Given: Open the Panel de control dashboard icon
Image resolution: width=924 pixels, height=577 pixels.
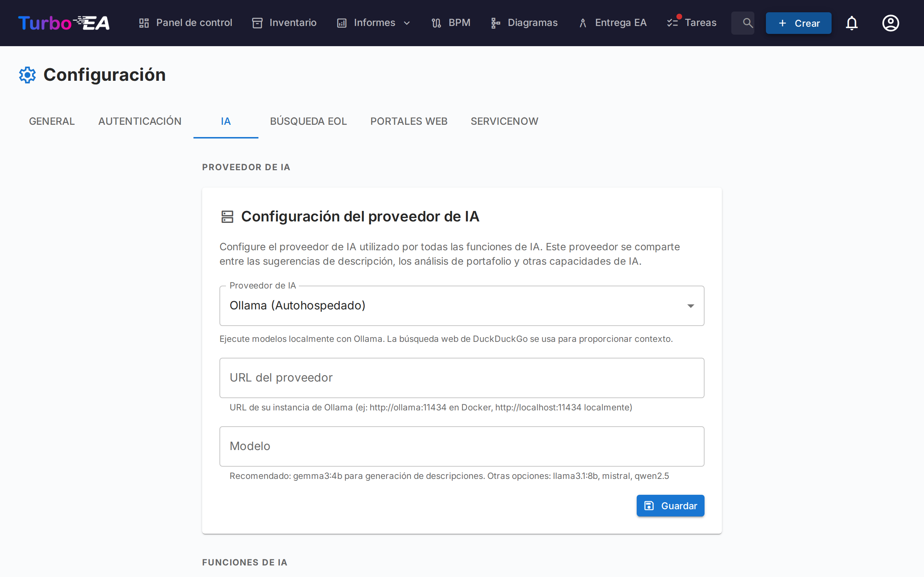Looking at the screenshot, I should click(144, 22).
